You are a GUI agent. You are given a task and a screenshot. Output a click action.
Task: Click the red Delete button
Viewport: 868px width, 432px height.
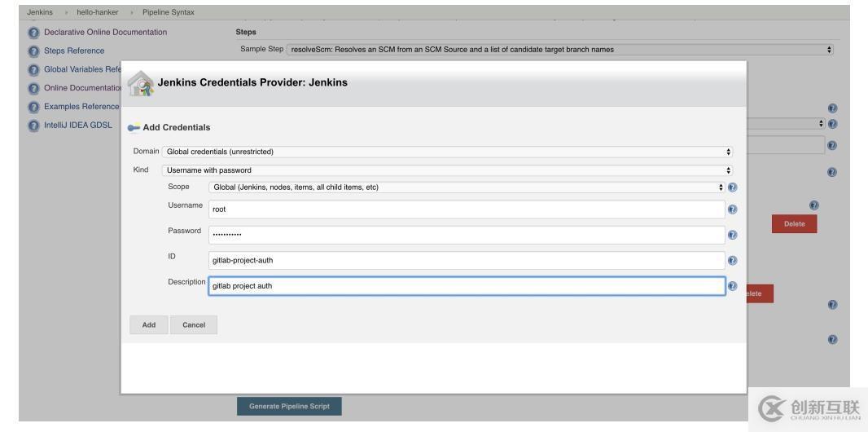(x=795, y=224)
